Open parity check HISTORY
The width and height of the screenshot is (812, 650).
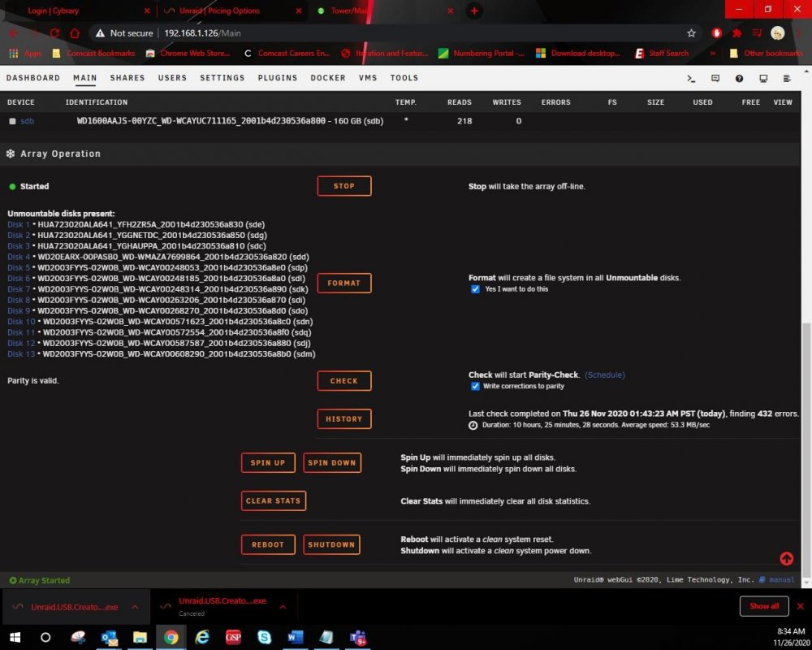point(343,418)
